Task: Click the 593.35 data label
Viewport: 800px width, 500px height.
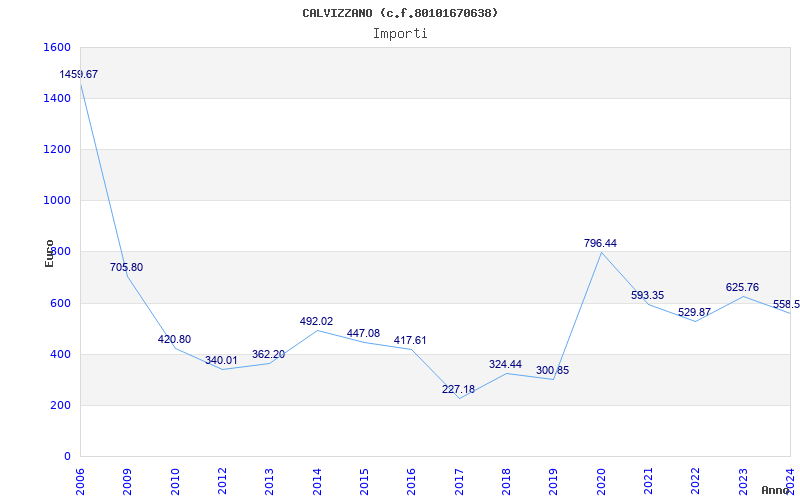Action: tap(647, 296)
